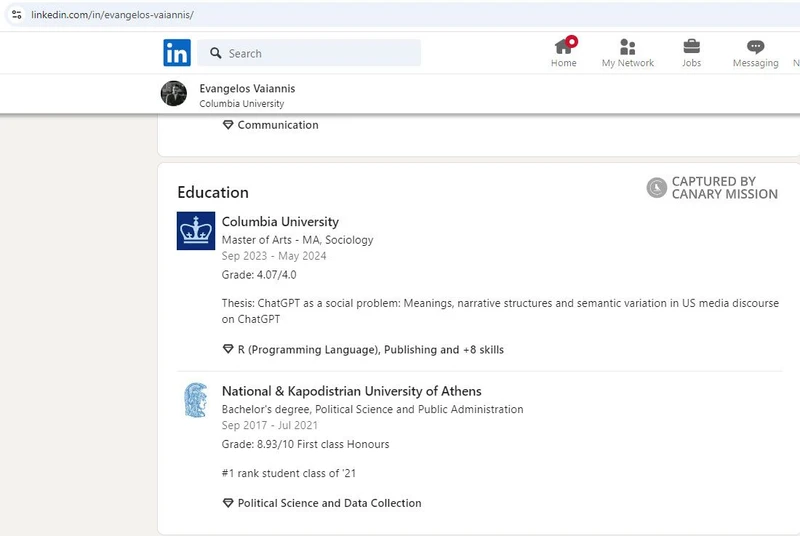The width and height of the screenshot is (800, 536).
Task: Open Political Science and Data Collection skill link
Action: tap(330, 503)
